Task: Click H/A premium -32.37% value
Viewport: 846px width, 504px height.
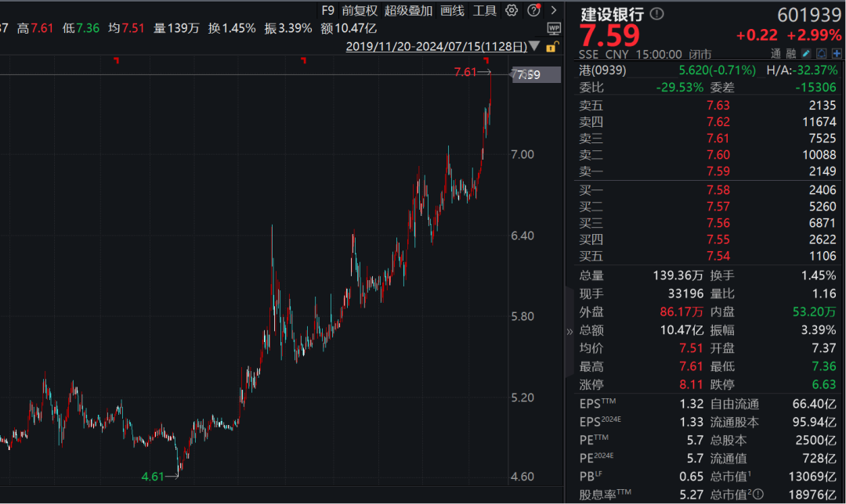Action: [x=814, y=70]
